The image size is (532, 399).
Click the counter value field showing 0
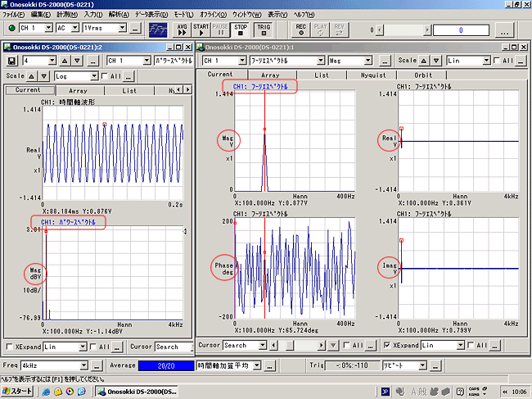[x=461, y=29]
